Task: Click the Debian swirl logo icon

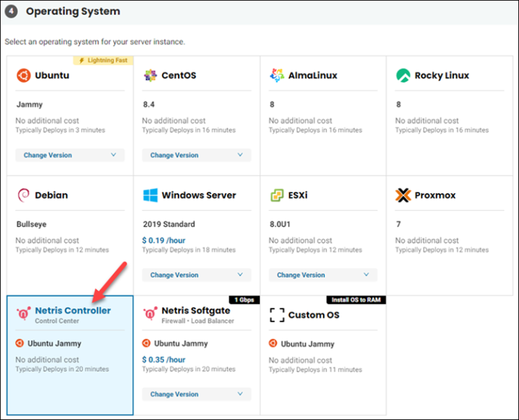Action: pyautogui.click(x=24, y=195)
